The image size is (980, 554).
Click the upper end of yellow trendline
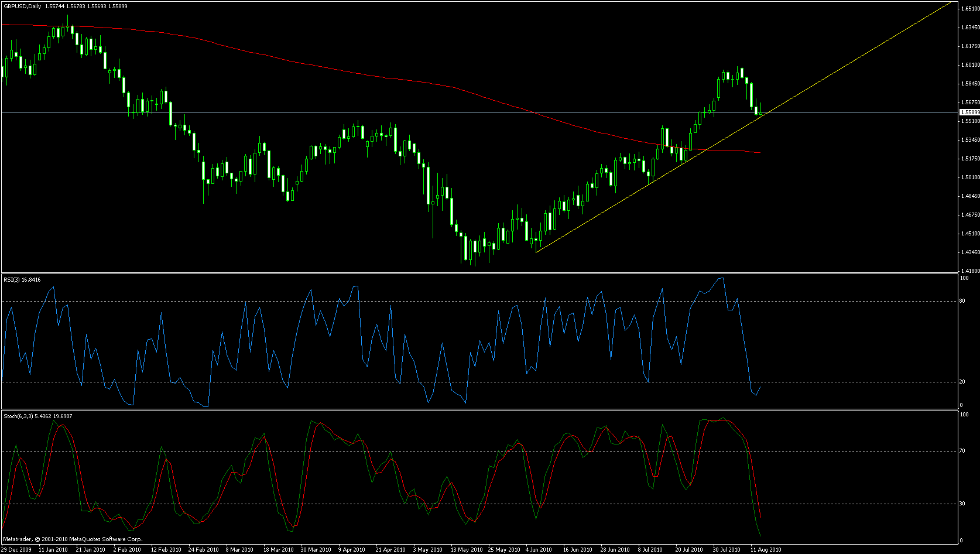[950, 3]
